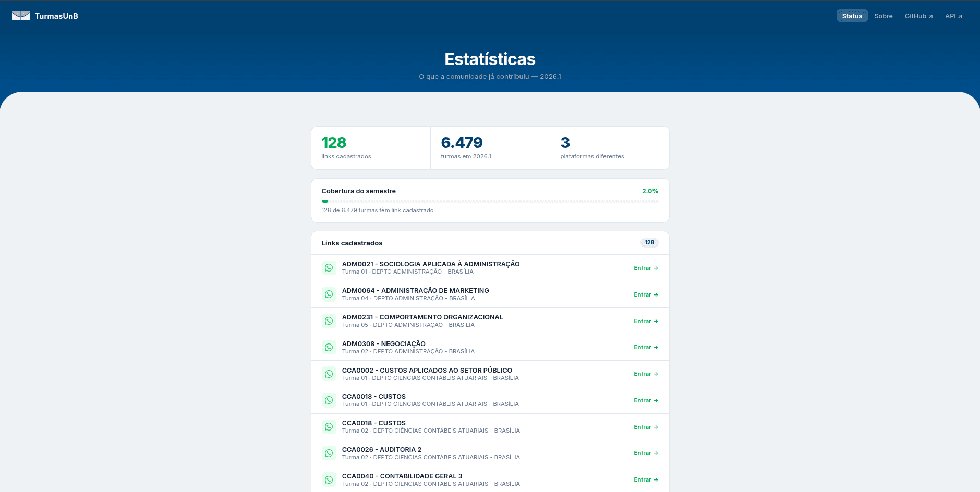Enter the CCA0002 Custos Aplicados group
The image size is (980, 492).
tap(646, 374)
